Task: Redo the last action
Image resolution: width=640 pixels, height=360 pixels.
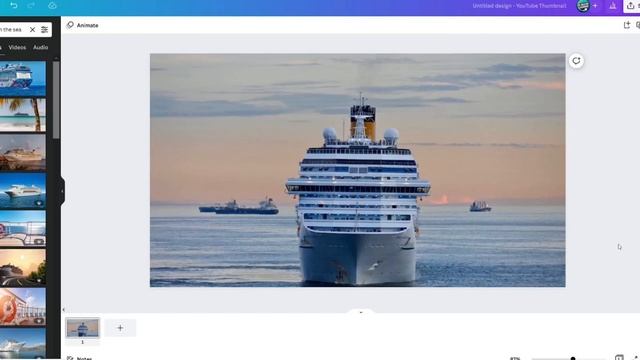Action: [31, 5]
